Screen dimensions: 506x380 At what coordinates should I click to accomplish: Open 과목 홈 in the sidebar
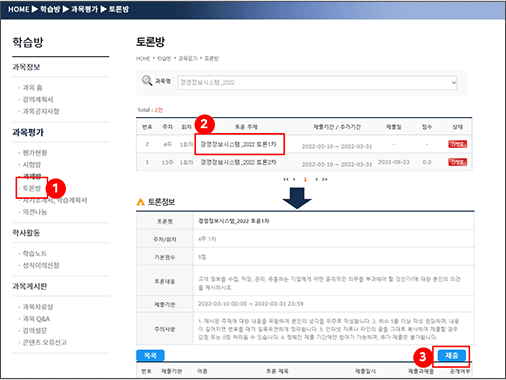32,88
